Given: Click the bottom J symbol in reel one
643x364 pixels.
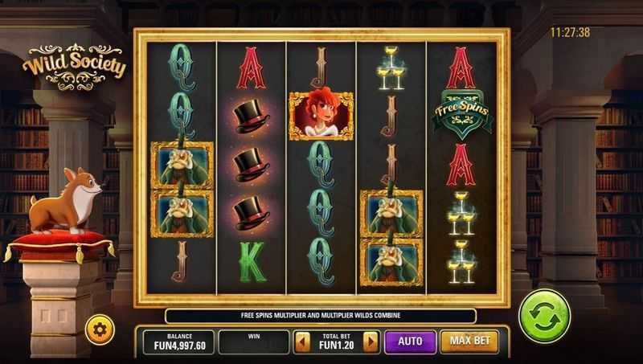Looking at the screenshot, I should (180, 261).
